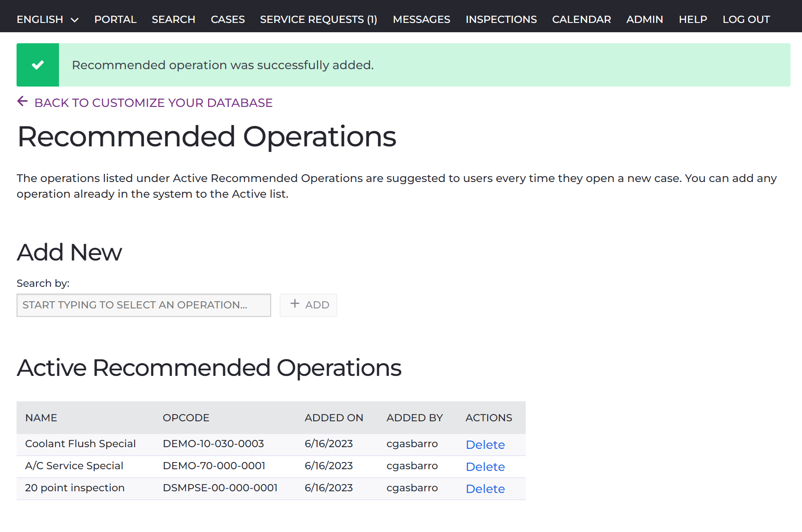Go to Portal in the navigation bar
The image size is (802, 532).
coord(115,20)
